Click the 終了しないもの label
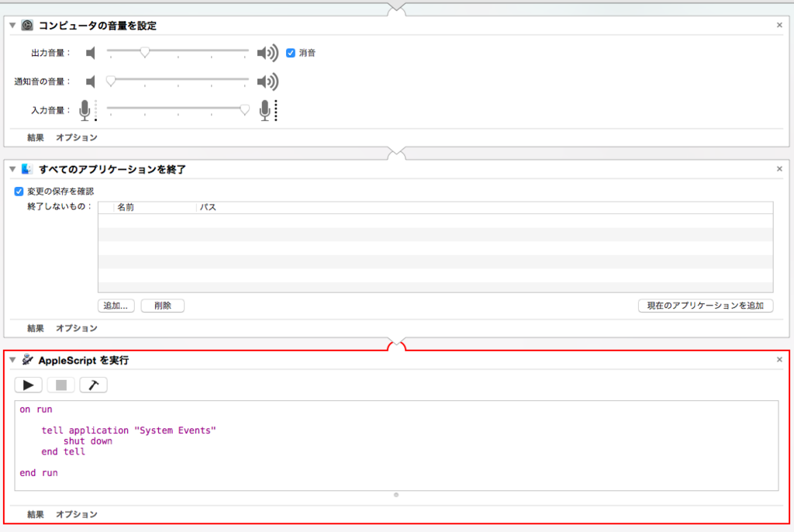 click(60, 206)
